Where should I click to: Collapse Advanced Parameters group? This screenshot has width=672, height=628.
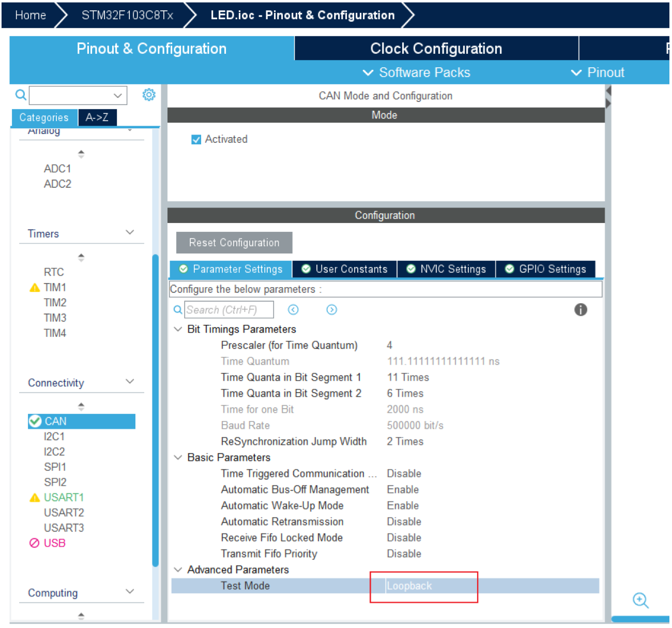click(x=178, y=570)
